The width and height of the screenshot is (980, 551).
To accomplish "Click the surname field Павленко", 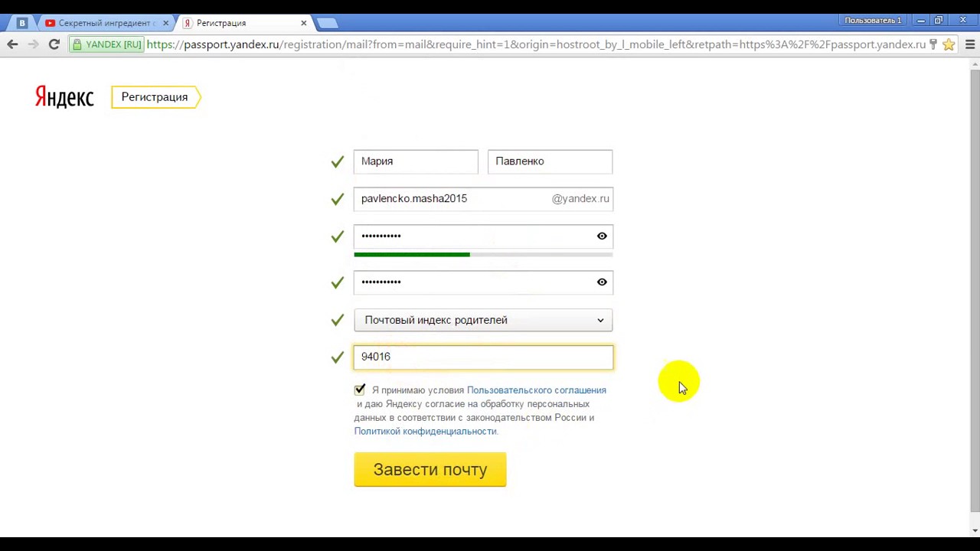I will (x=550, y=161).
